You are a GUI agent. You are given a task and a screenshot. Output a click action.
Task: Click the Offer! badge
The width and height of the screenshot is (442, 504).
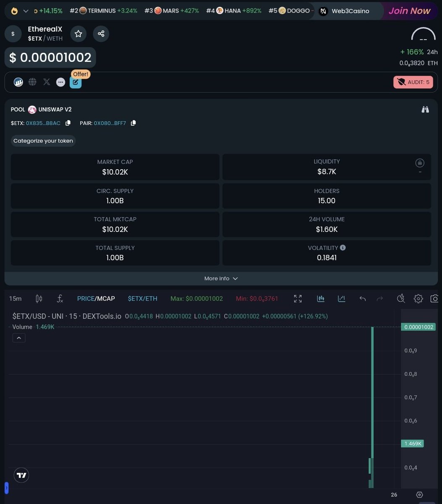click(x=81, y=74)
